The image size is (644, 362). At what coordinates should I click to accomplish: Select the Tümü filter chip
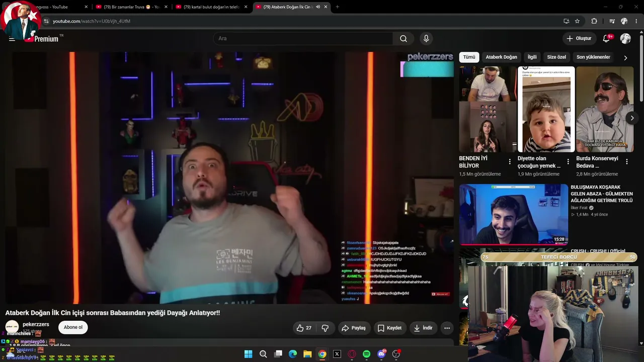click(x=469, y=57)
